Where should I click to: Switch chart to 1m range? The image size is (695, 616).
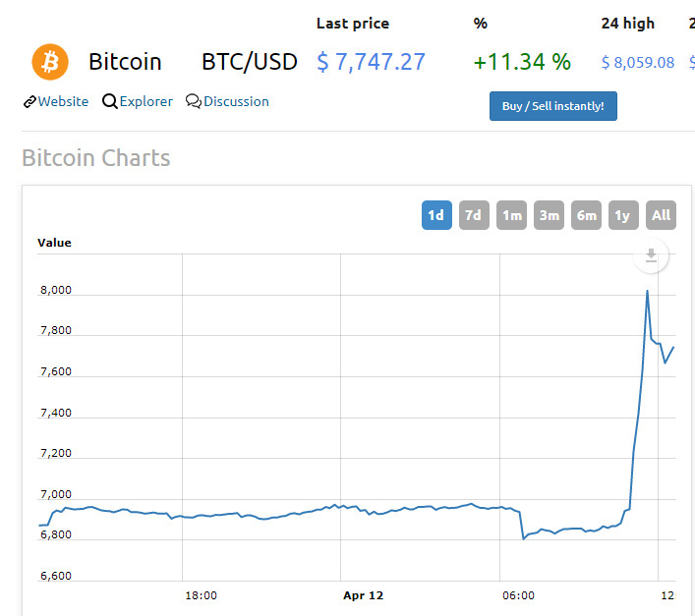click(511, 215)
